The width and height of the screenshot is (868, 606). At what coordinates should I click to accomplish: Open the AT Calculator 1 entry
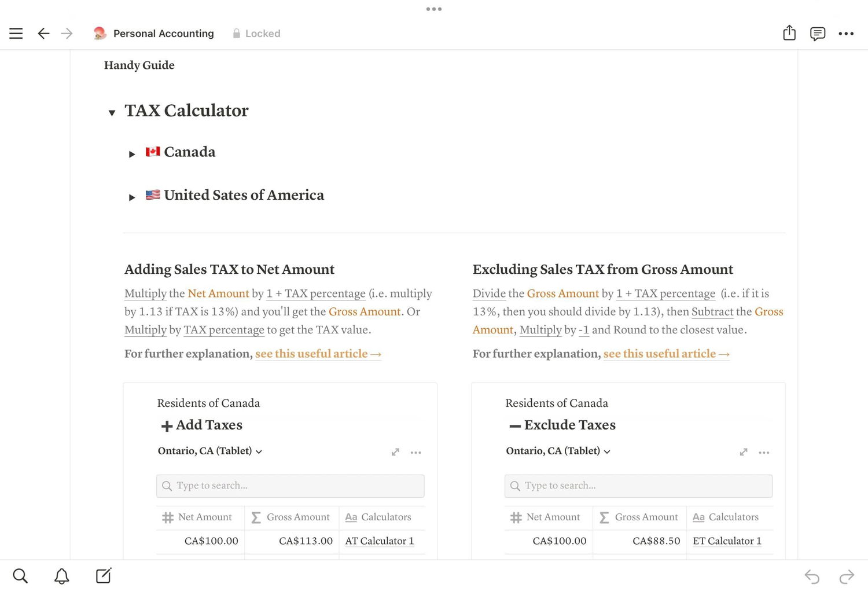(x=380, y=541)
